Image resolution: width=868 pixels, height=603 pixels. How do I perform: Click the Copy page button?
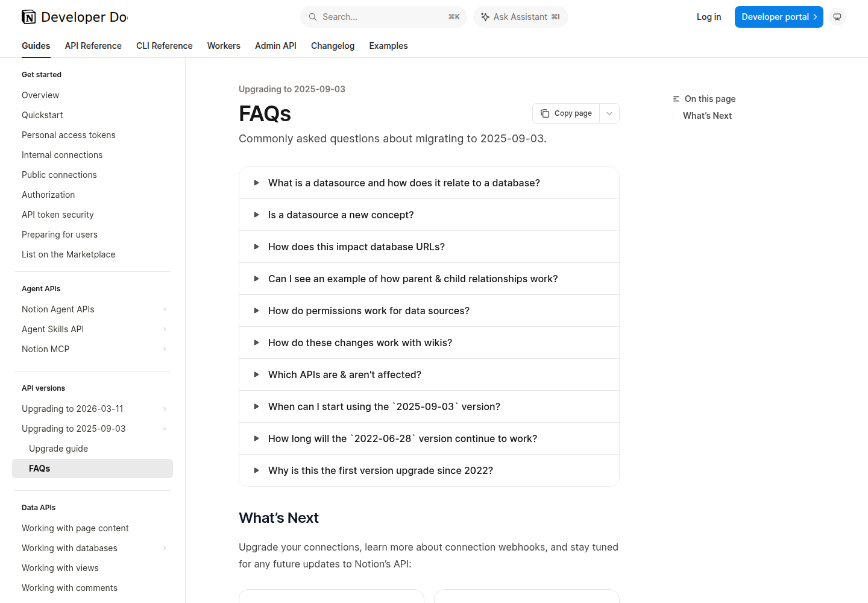pyautogui.click(x=567, y=113)
